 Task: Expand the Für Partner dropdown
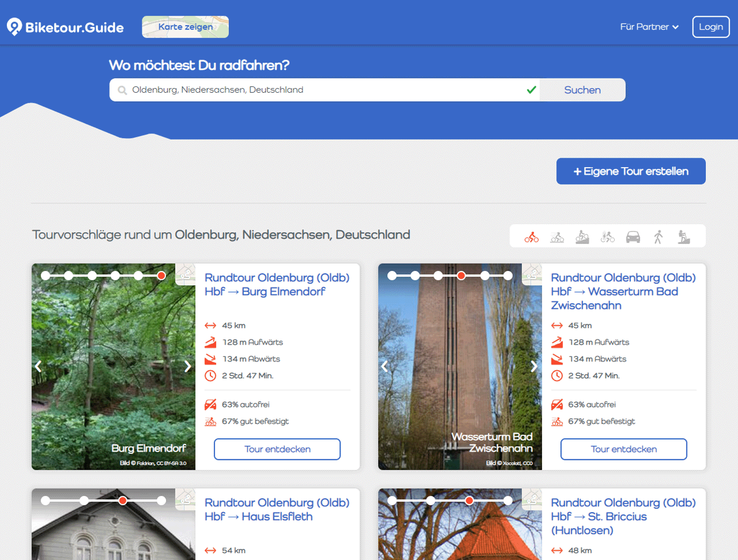coord(649,27)
